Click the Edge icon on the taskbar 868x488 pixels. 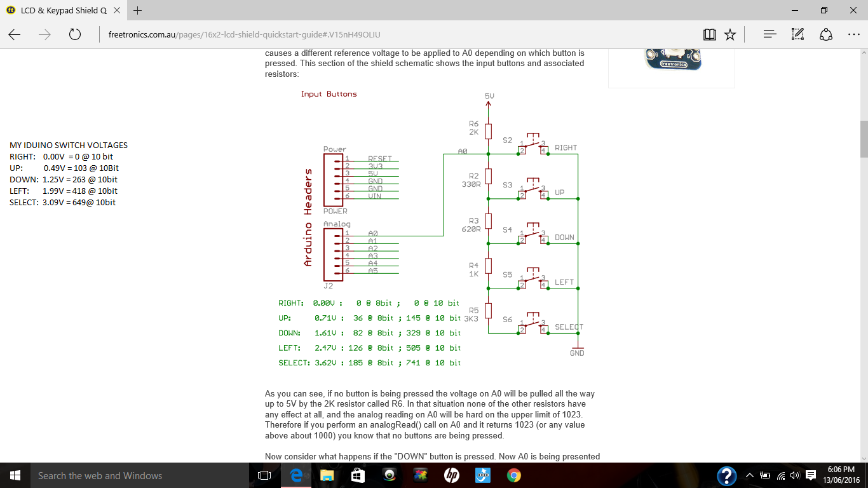coord(295,475)
